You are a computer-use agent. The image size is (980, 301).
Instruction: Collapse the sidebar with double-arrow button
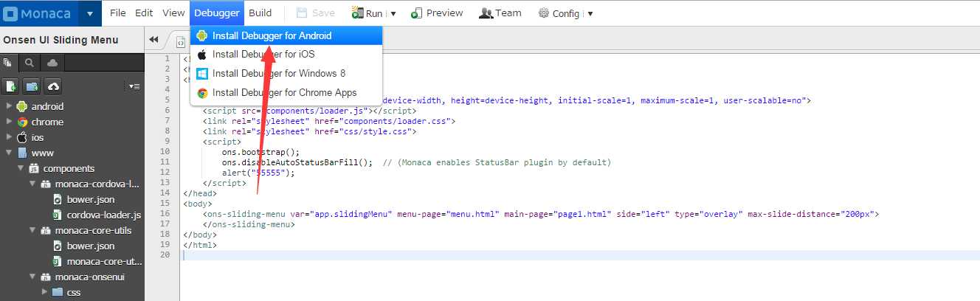pos(153,40)
